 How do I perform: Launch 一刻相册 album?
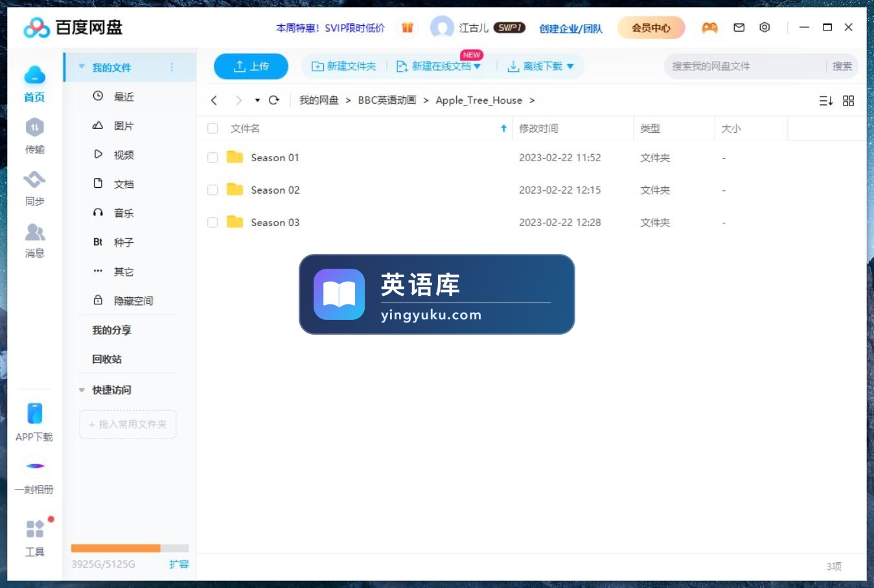tap(34, 475)
